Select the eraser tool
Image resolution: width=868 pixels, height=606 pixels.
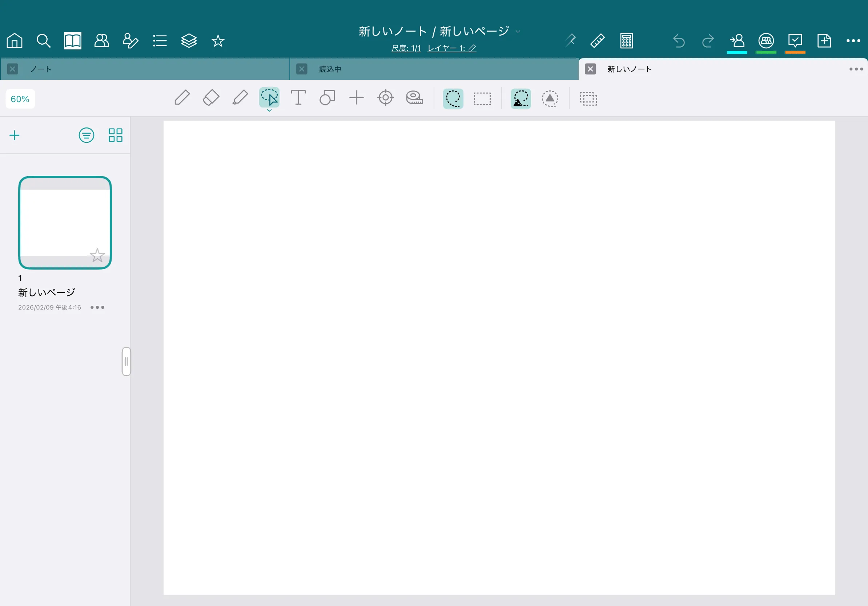click(211, 98)
